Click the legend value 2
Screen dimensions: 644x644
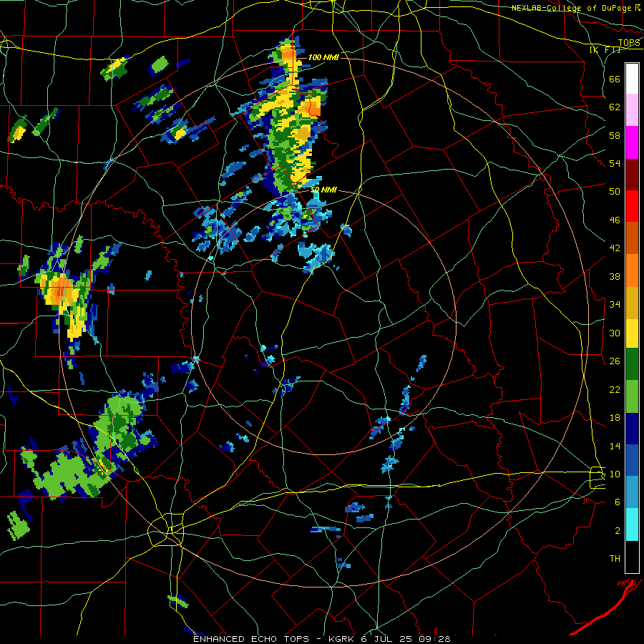(618, 531)
